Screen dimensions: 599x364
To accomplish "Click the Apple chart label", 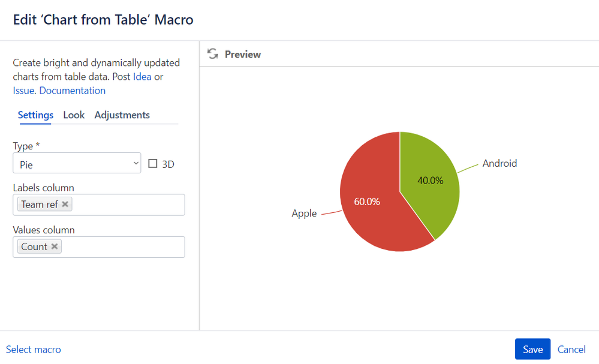I will point(304,213).
